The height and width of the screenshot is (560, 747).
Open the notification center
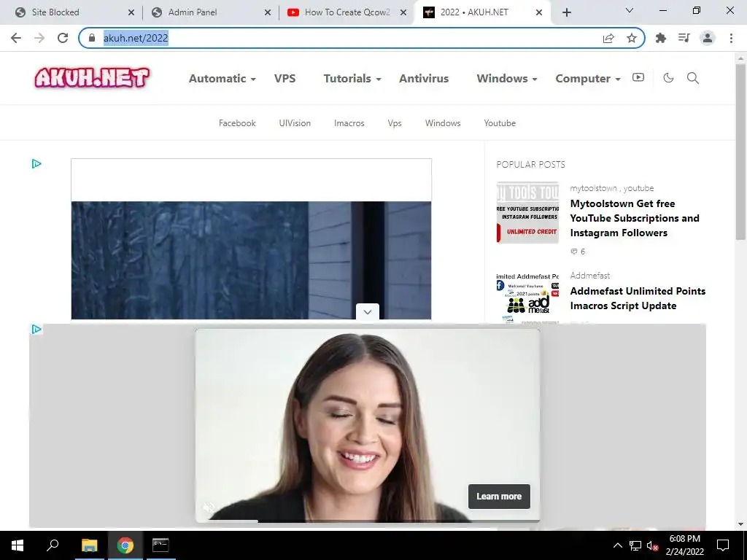pos(723,545)
